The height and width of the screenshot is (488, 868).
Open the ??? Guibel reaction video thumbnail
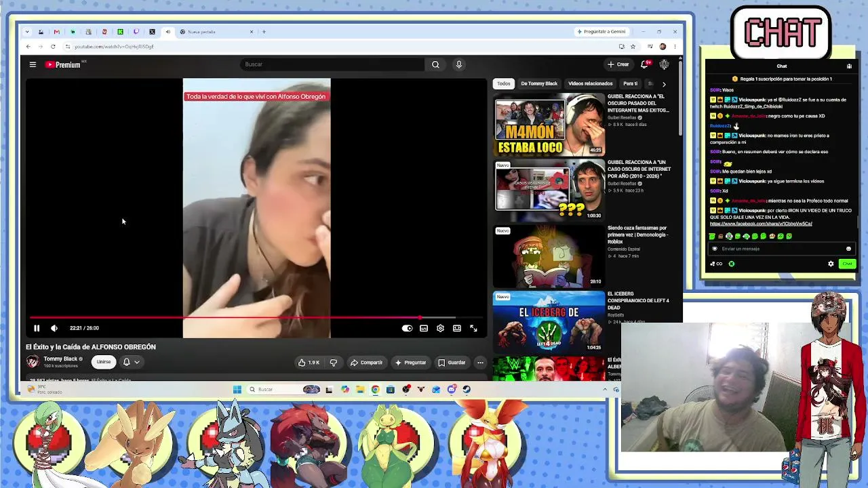[x=549, y=190]
